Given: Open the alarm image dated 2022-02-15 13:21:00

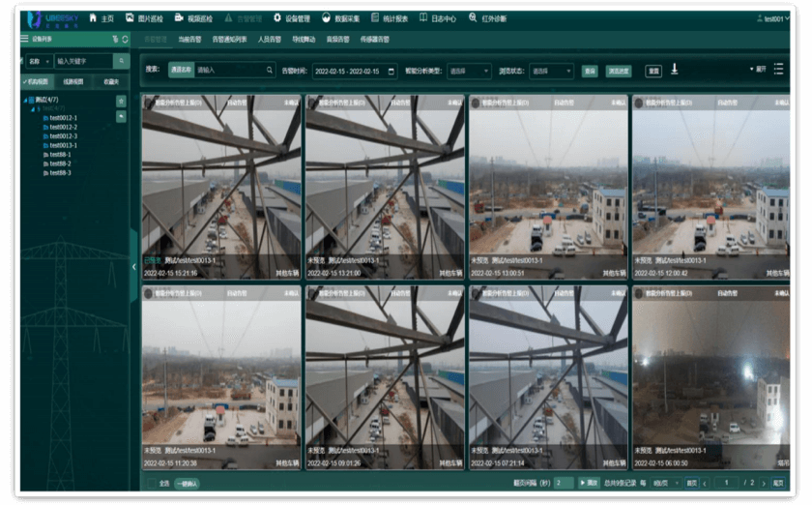Looking at the screenshot, I should point(385,187).
